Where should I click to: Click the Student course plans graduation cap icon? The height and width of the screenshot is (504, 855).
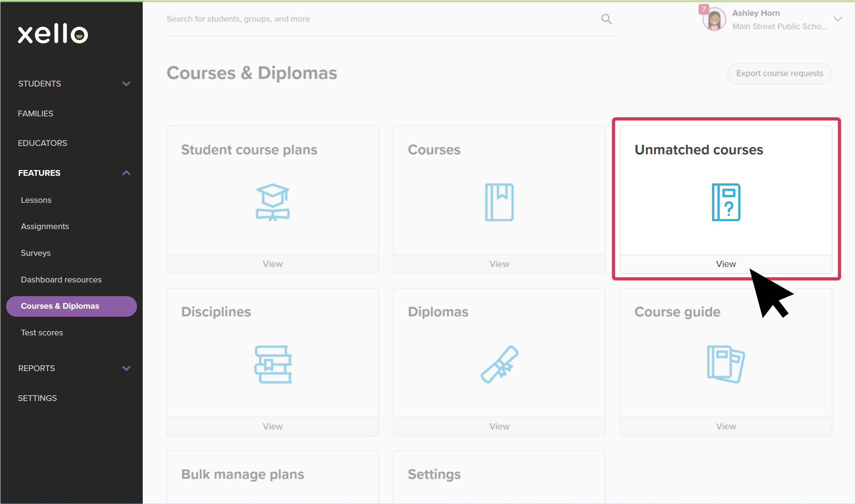tap(273, 202)
